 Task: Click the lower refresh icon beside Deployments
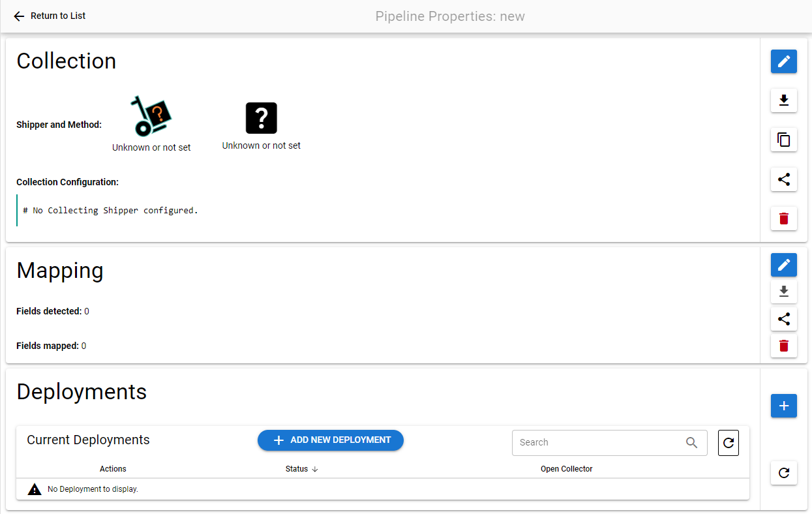coord(783,473)
